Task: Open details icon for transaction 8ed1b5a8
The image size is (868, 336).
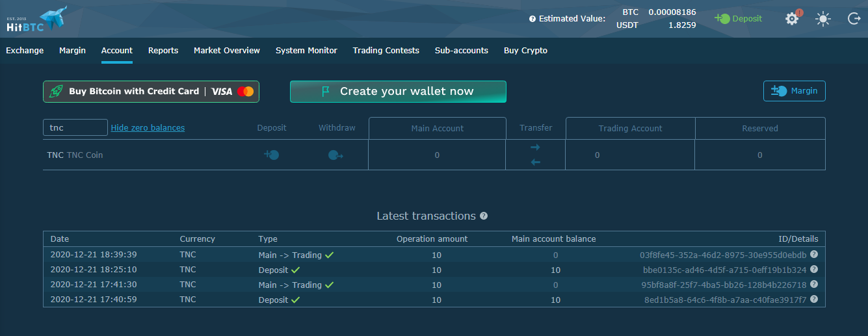Action: 814,300
